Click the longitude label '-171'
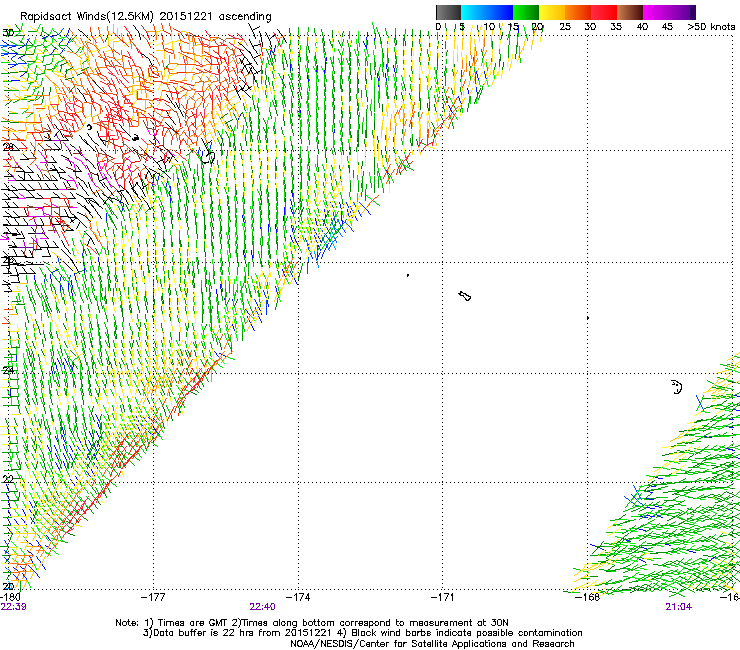Screen dimensions: 740x650 [443, 597]
